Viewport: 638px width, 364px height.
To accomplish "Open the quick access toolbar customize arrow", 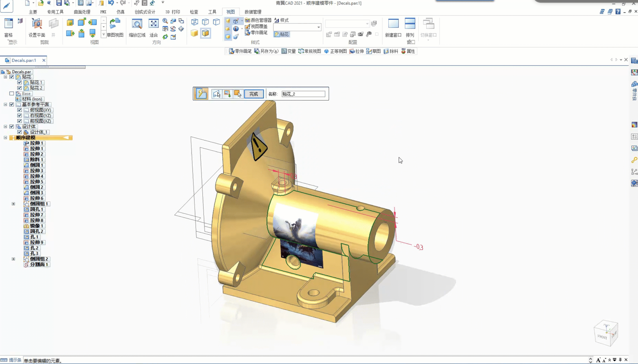I will (163, 3).
